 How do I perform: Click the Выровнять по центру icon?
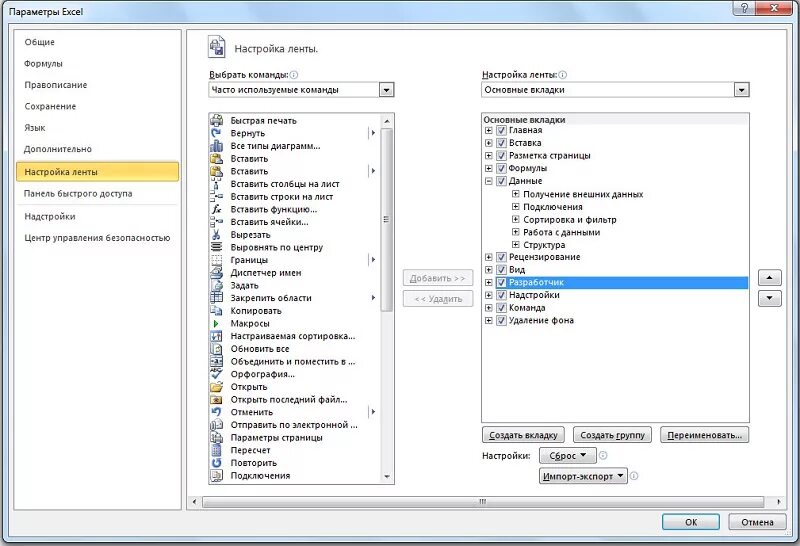tap(216, 247)
